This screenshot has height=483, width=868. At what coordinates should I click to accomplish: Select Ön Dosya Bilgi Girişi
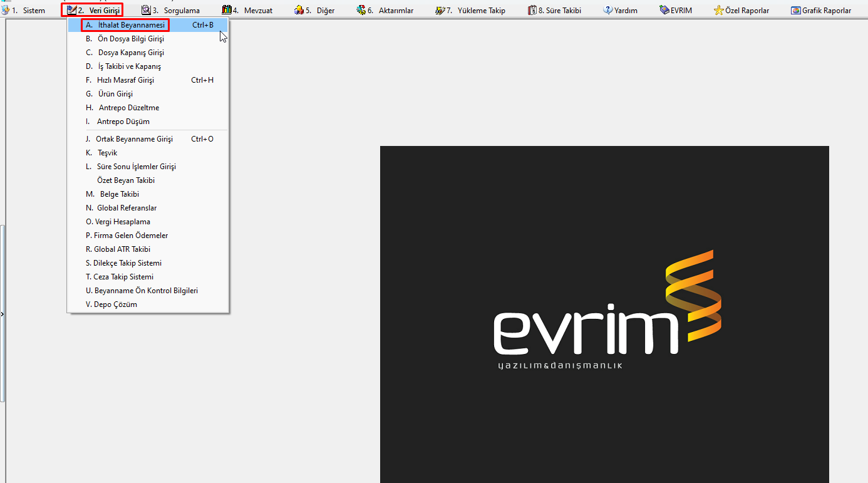(148, 39)
